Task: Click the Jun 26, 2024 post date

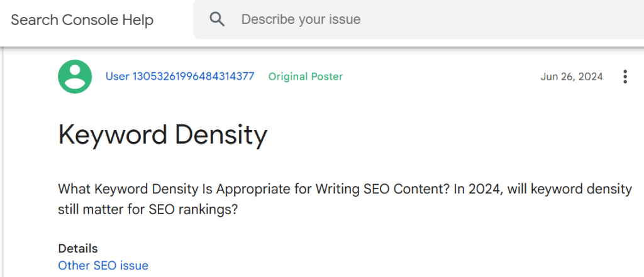Action: (x=571, y=77)
